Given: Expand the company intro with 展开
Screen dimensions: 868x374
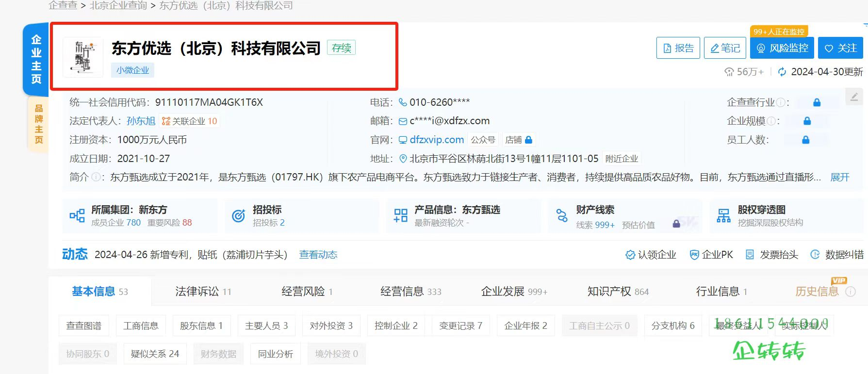Looking at the screenshot, I should coord(840,177).
